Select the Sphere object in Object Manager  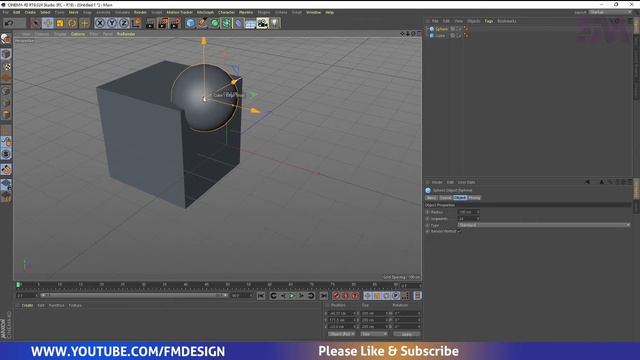point(441,29)
